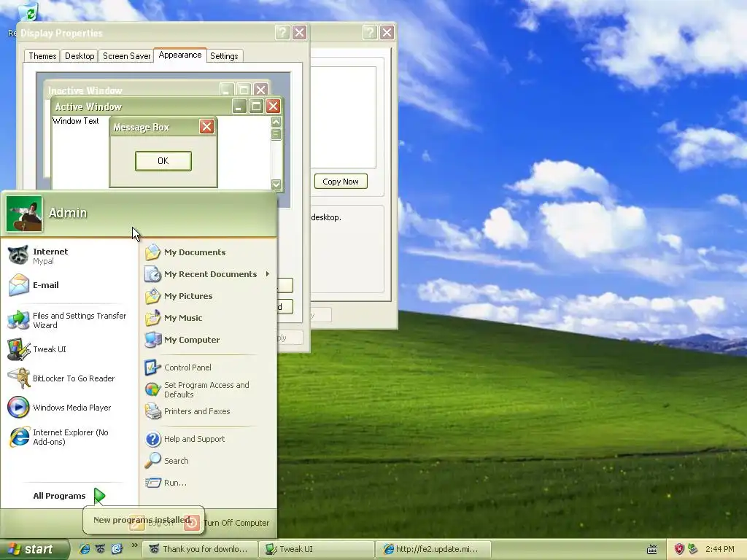Click OK in the Message Box preview
The image size is (747, 560).
coord(163,161)
